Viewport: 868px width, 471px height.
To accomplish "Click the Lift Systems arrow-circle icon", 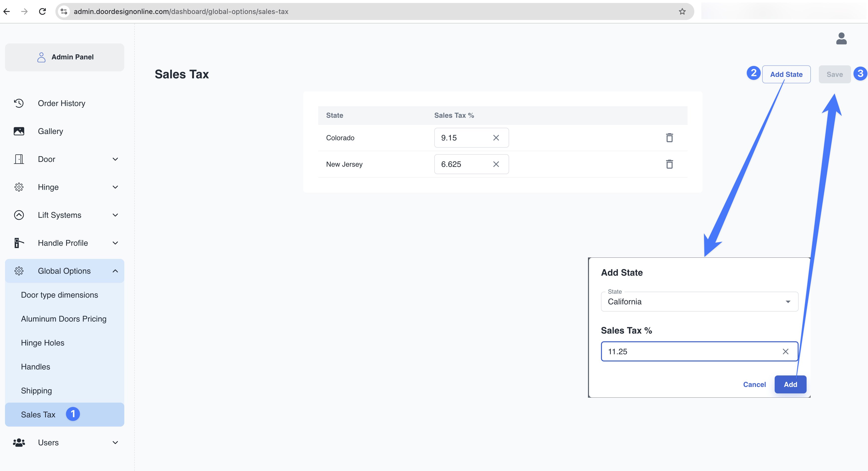I will pos(19,215).
